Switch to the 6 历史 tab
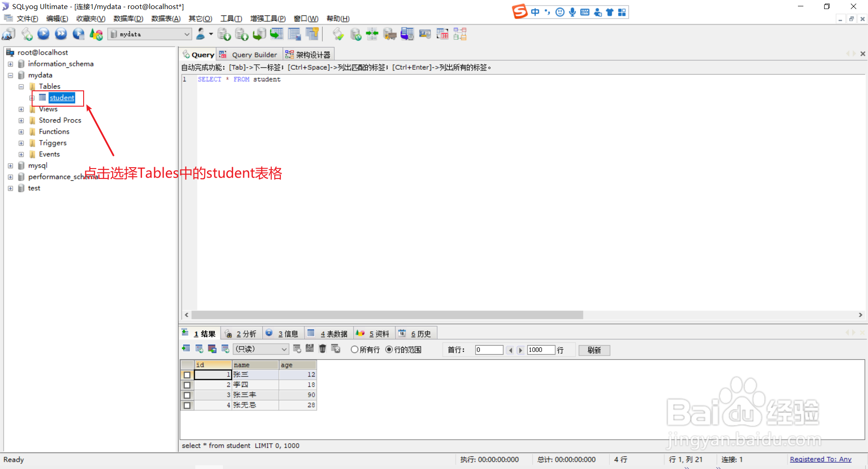The width and height of the screenshot is (868, 469). point(416,334)
